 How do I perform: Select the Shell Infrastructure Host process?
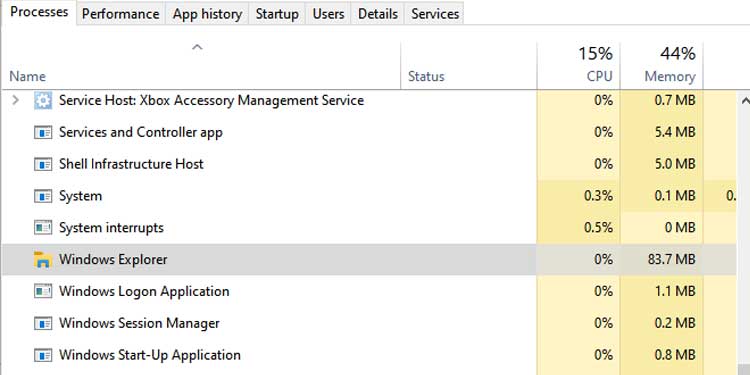point(131,165)
